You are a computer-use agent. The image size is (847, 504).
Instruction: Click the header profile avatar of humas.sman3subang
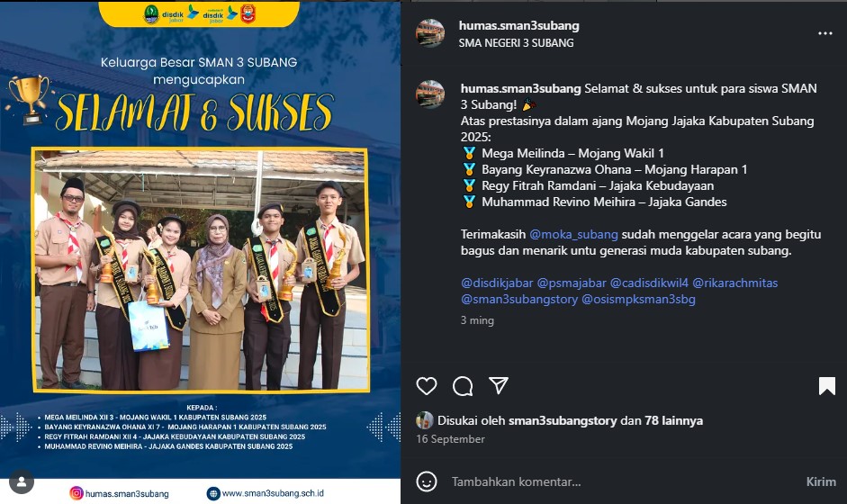point(430,33)
